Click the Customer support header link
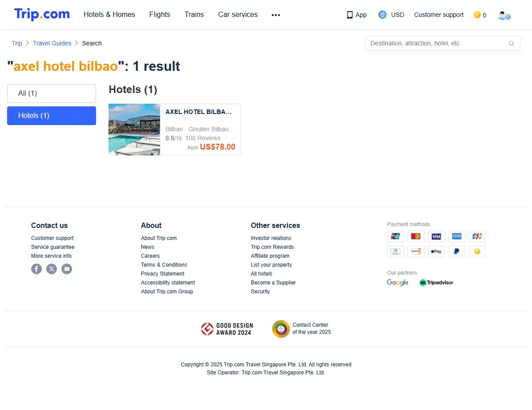Screen dimensions: 532x410 [439, 15]
